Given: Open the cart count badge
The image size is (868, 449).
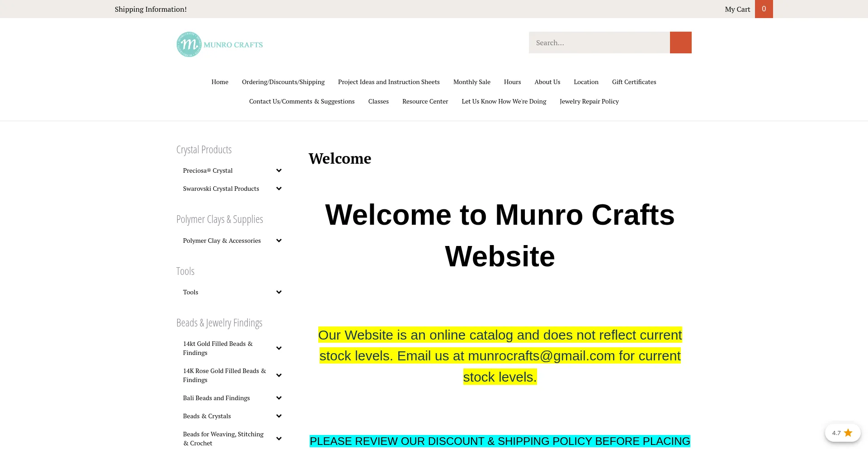Looking at the screenshot, I should point(764,9).
